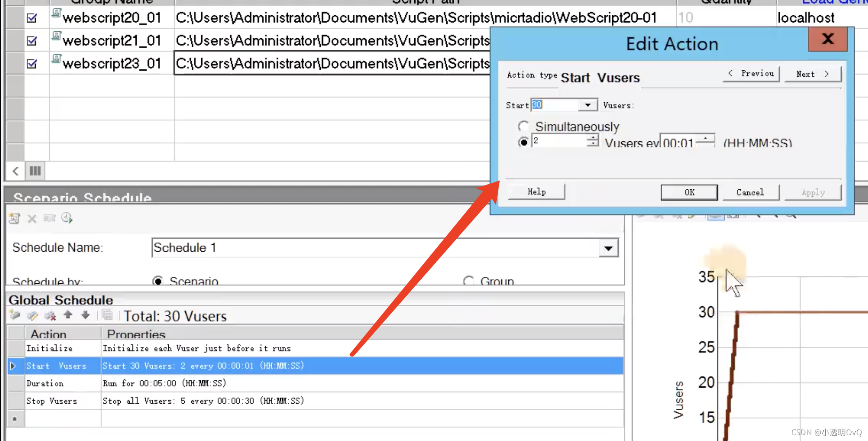Screen dimensions: 868x441
Task: Click the Rename Schedule icon
Action: click(x=49, y=218)
